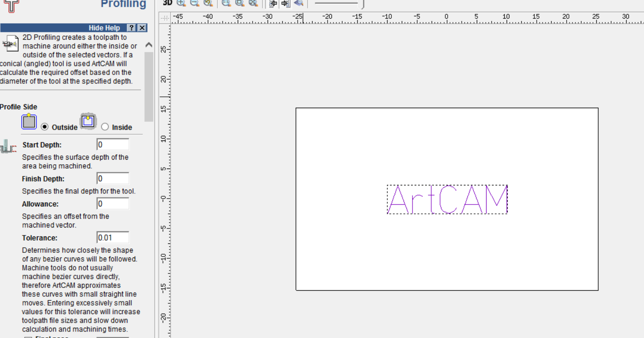
Task: Click the red Profiling toolpath logo icon
Action: pos(11,6)
